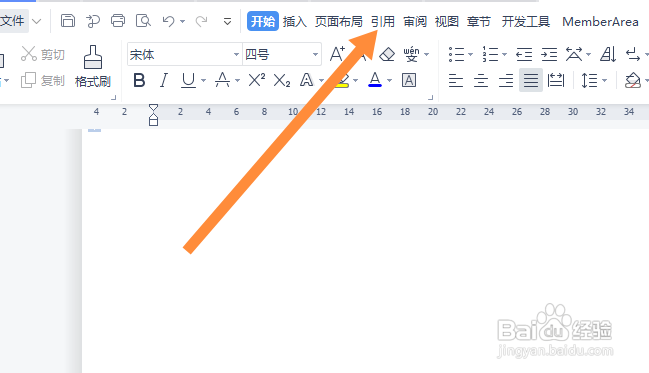Open clipboard group dialog launcher
Image resolution: width=649 pixels, height=373 pixels.
tap(113, 97)
